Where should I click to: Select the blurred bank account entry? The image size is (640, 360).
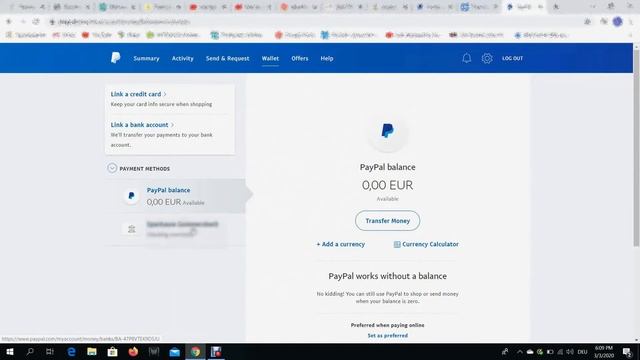(176, 229)
